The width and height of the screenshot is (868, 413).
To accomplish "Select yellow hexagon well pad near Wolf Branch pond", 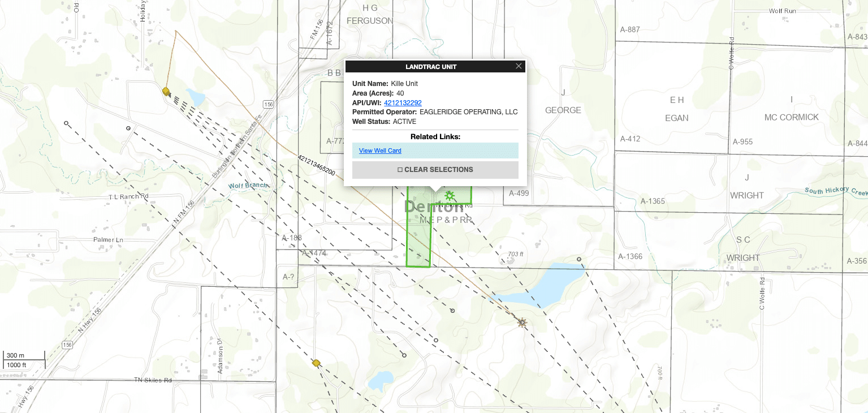I will [x=166, y=91].
